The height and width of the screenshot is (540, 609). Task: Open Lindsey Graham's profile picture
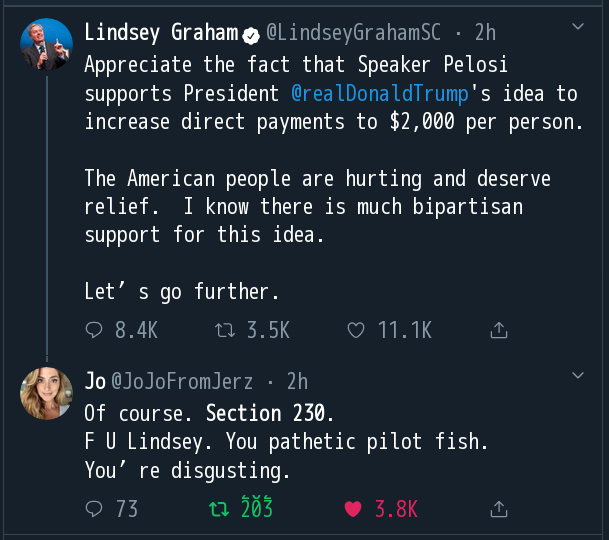(46, 45)
